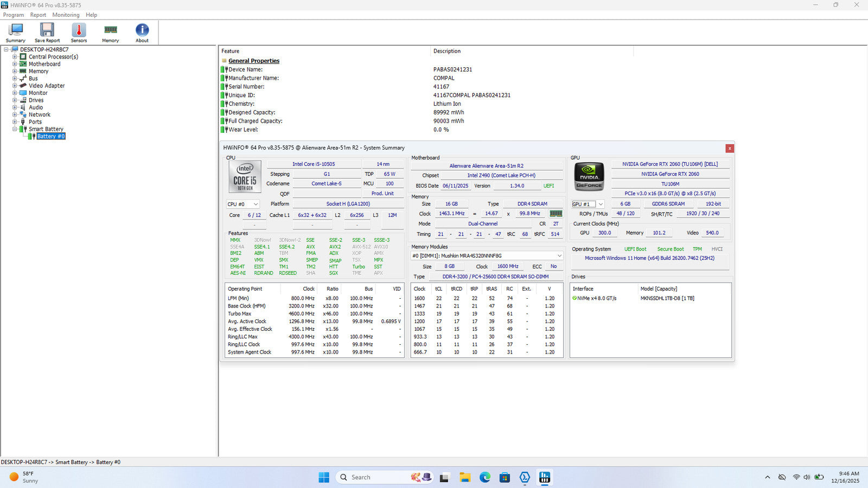The image size is (868, 488).
Task: Click the memory chip icon beside 99.8 MHz
Action: pyautogui.click(x=556, y=214)
